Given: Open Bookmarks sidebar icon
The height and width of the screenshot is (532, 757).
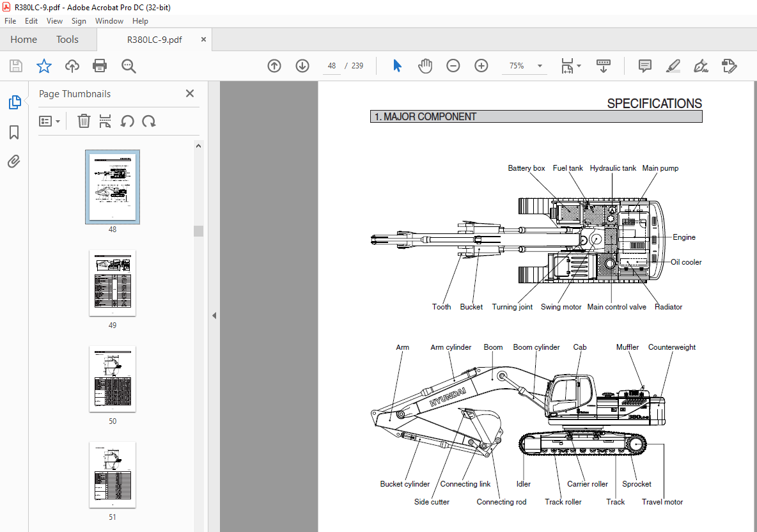Looking at the screenshot, I should click(x=14, y=132).
